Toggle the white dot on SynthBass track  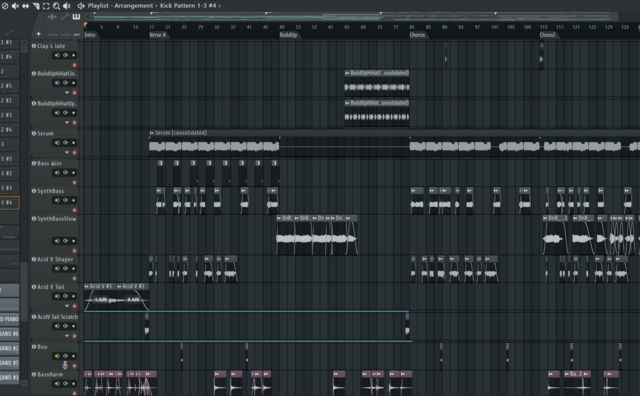(x=73, y=200)
